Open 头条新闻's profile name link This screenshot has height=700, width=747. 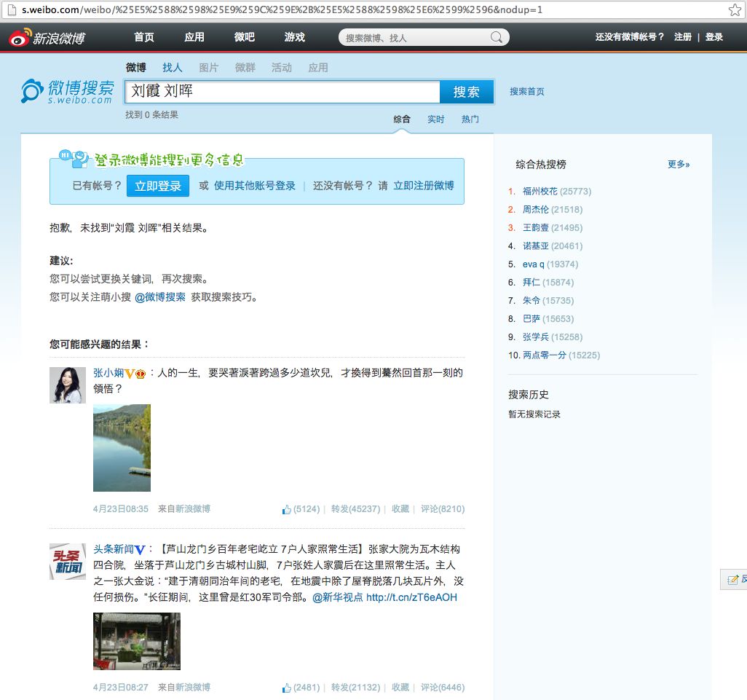(114, 549)
